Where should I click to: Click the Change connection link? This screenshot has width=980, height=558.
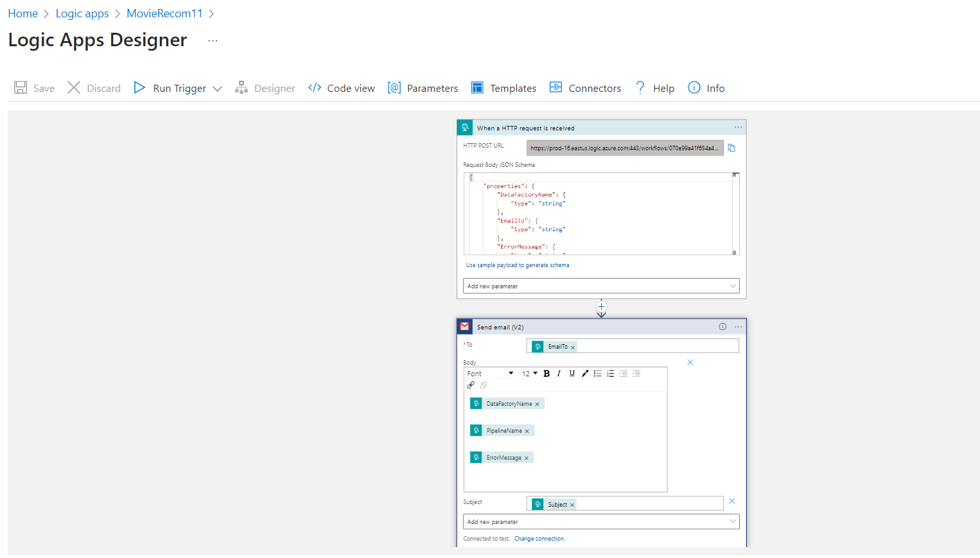click(539, 539)
